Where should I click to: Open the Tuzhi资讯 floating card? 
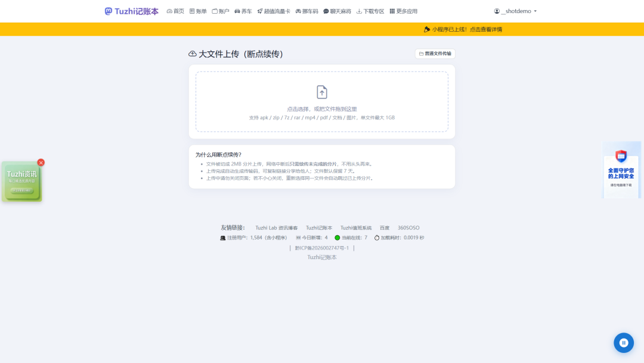click(x=22, y=181)
